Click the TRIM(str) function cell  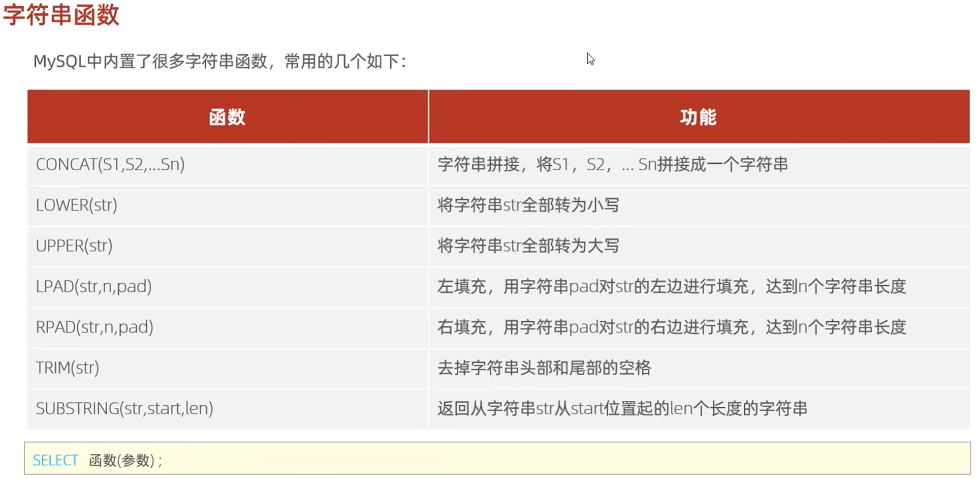tap(67, 368)
